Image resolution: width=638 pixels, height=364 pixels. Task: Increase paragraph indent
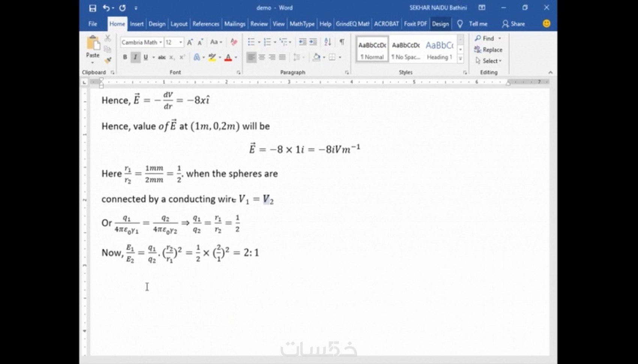pyautogui.click(x=313, y=42)
